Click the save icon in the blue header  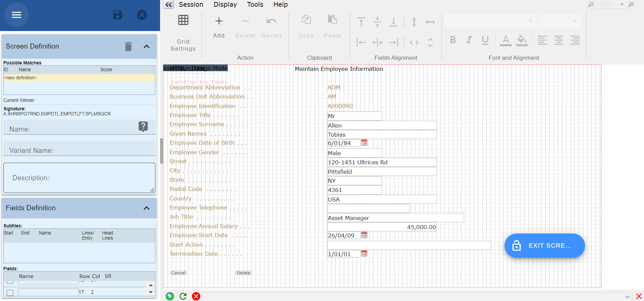point(117,15)
